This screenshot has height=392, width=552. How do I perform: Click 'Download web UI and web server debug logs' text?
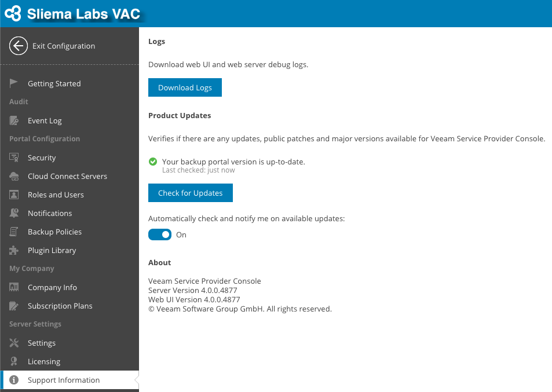click(228, 65)
